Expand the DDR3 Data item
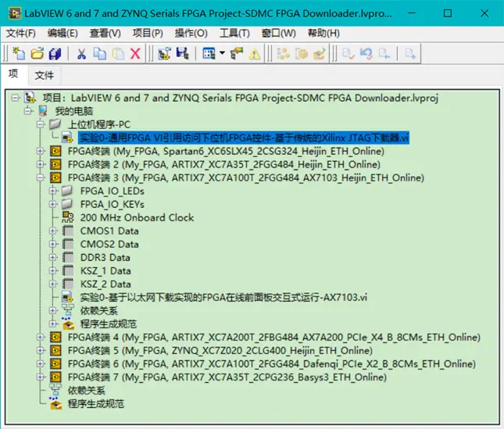 pyautogui.click(x=53, y=257)
